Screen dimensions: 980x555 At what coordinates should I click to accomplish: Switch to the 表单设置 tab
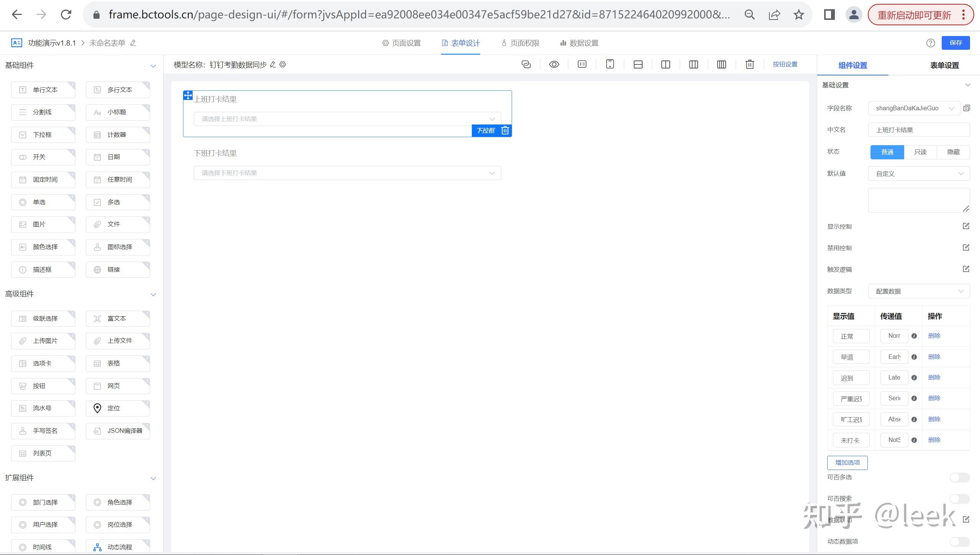tap(944, 65)
